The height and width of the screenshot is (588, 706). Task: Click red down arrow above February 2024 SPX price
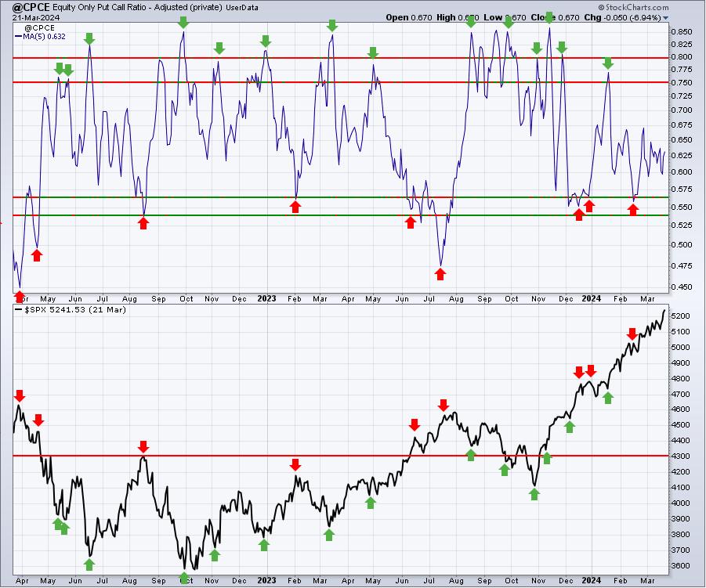click(x=632, y=334)
